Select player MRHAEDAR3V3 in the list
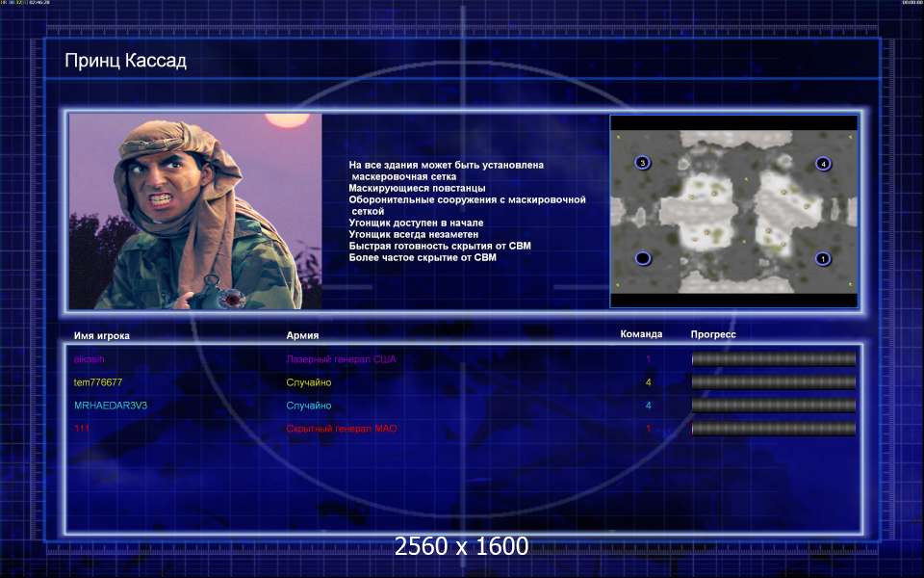Viewport: 924px width, 578px height. click(111, 406)
